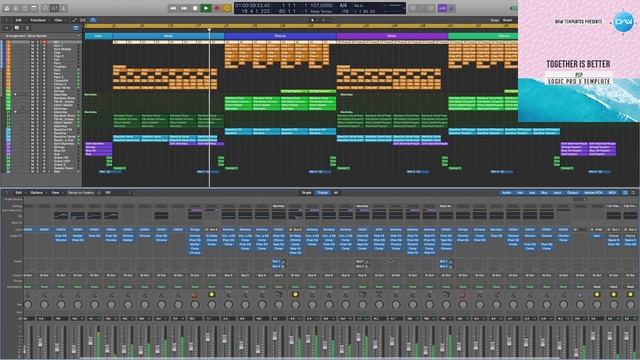
Task: Select the blue Chorus arrangement marker
Action: click(x=280, y=36)
